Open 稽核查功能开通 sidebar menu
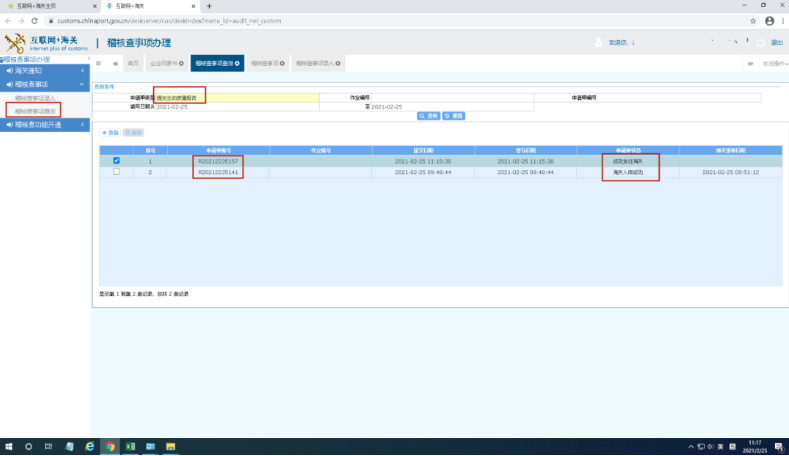This screenshot has height=456, width=789. (x=45, y=124)
